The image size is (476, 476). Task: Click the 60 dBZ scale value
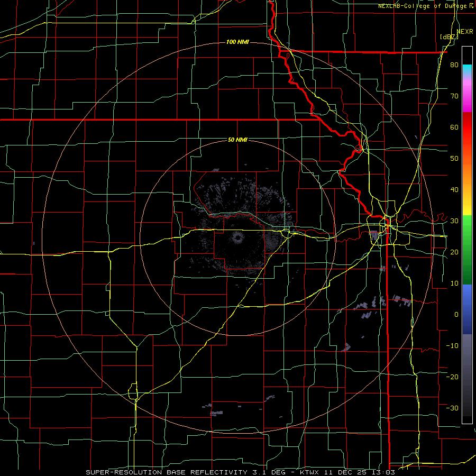(454, 127)
